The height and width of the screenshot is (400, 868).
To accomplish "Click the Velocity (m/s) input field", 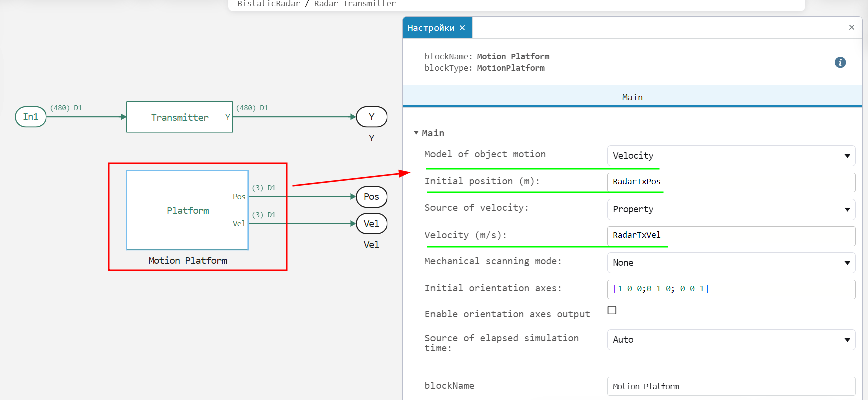I will click(731, 235).
